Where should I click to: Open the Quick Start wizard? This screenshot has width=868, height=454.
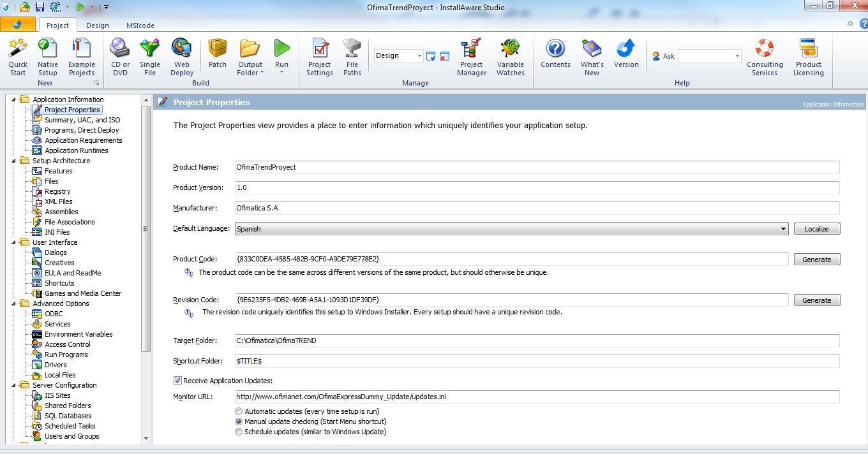click(18, 57)
